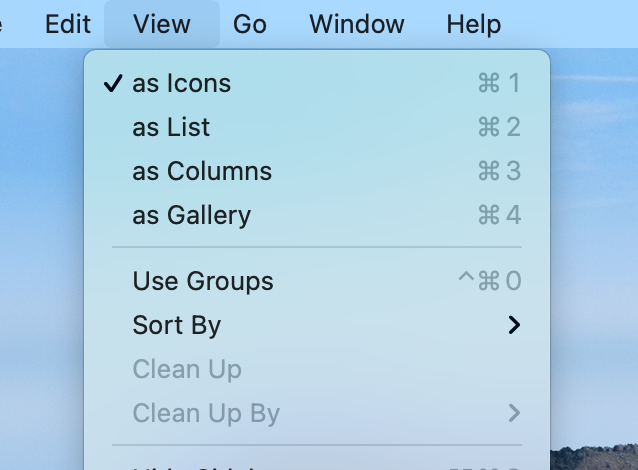The width and height of the screenshot is (638, 470).
Task: Open the Go menu
Action: 249,24
